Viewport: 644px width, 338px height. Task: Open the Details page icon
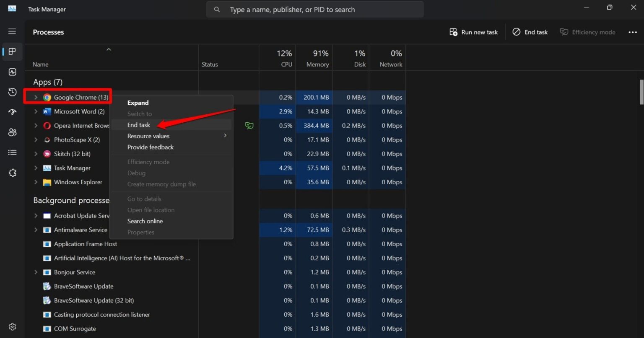pyautogui.click(x=12, y=152)
